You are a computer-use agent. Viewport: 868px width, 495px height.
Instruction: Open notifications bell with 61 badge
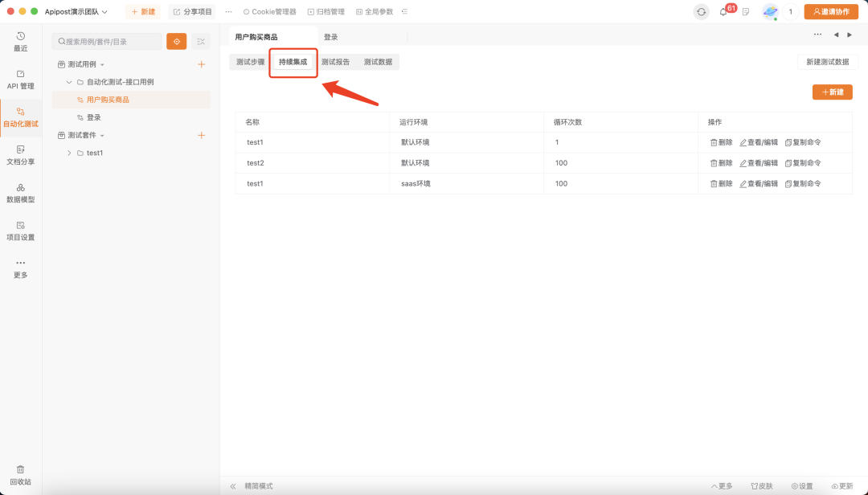click(x=723, y=11)
